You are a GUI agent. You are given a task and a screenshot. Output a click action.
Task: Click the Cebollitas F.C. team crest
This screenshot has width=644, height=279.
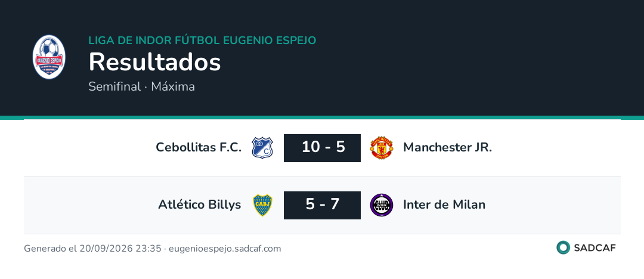pyautogui.click(x=262, y=148)
